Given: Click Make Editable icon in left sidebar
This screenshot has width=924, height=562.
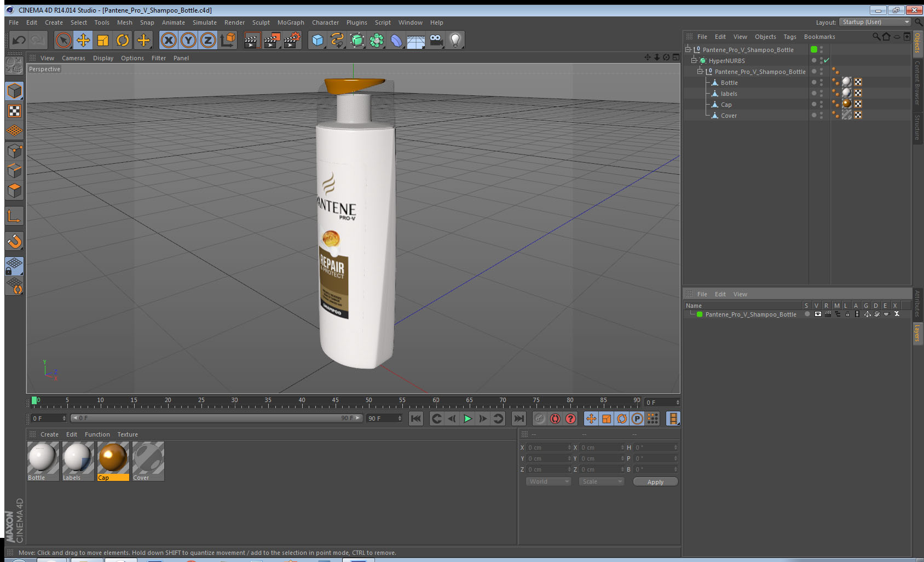Looking at the screenshot, I should 14,66.
